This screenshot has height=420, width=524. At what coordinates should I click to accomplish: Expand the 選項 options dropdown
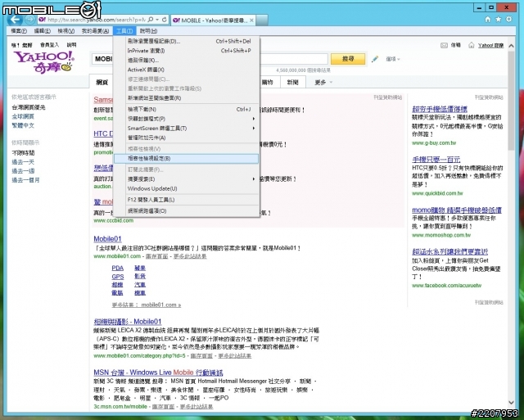pyautogui.click(x=393, y=59)
